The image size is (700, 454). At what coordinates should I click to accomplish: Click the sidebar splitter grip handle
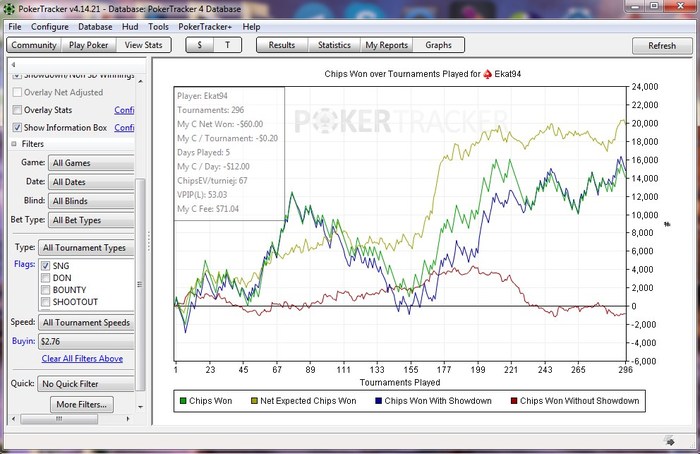[149, 241]
